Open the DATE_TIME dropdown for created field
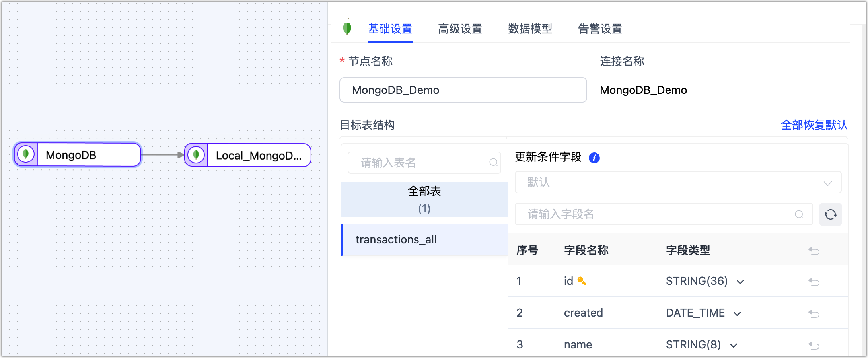Image resolution: width=868 pixels, height=358 pixels. (738, 313)
